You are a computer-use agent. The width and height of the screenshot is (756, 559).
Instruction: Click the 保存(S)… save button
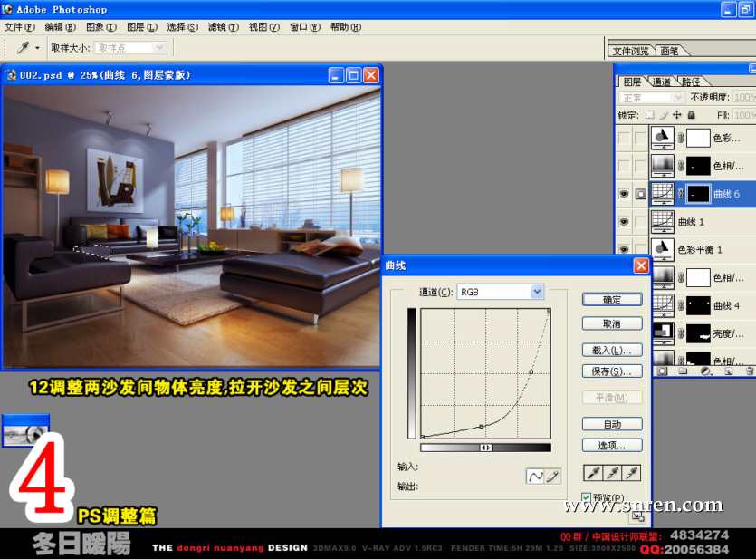point(612,371)
